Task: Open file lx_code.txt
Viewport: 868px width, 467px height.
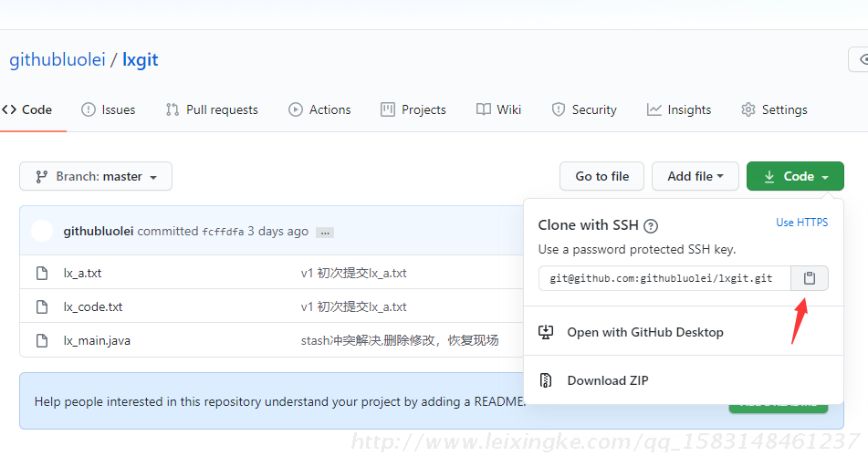Action: pyautogui.click(x=93, y=306)
